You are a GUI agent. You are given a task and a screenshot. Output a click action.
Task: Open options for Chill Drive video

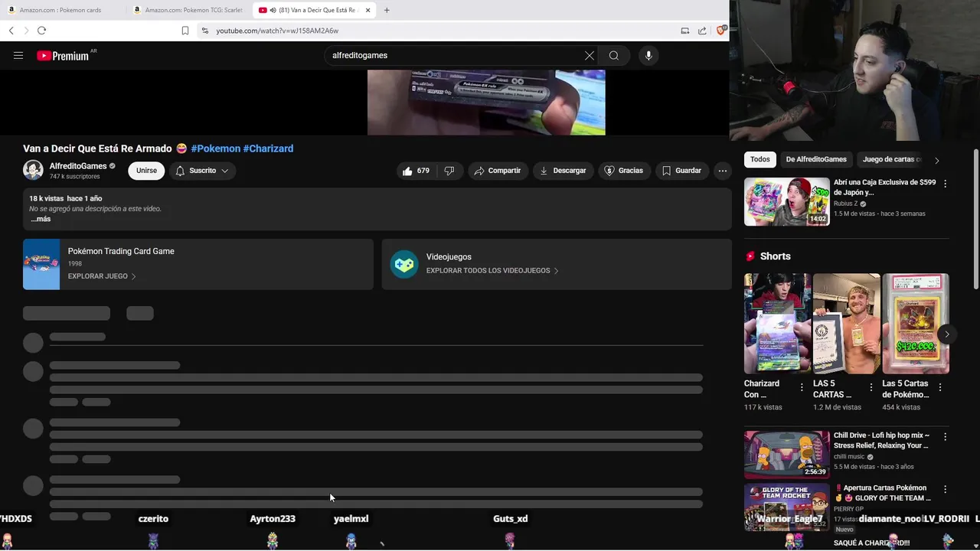[x=945, y=437]
